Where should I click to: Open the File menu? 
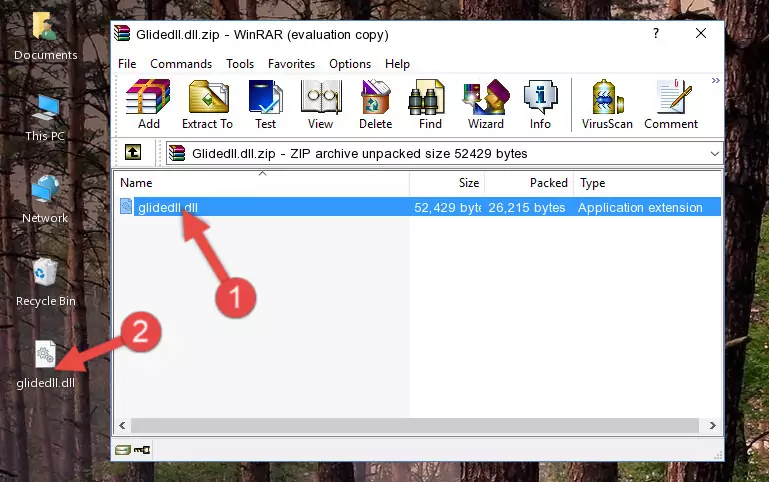(x=127, y=64)
